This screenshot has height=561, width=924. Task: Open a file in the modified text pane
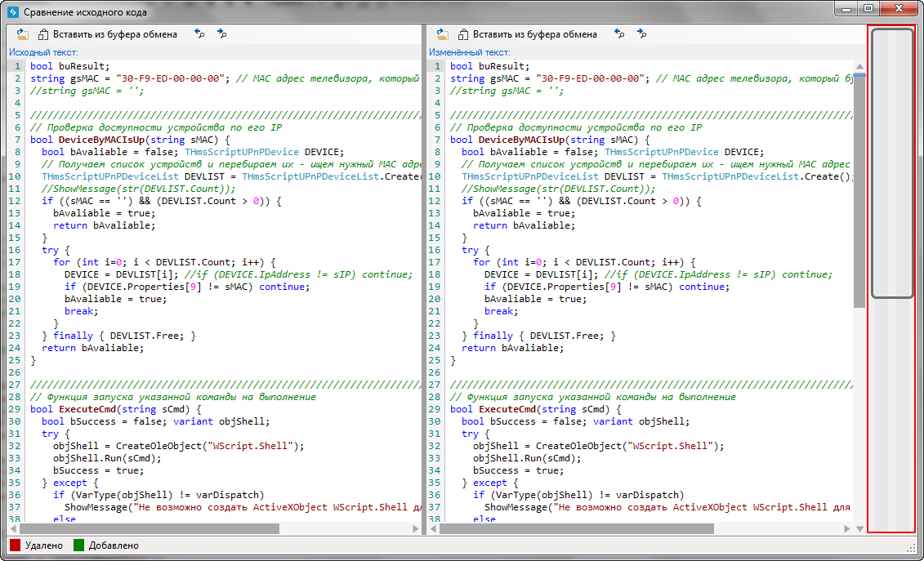tap(442, 34)
